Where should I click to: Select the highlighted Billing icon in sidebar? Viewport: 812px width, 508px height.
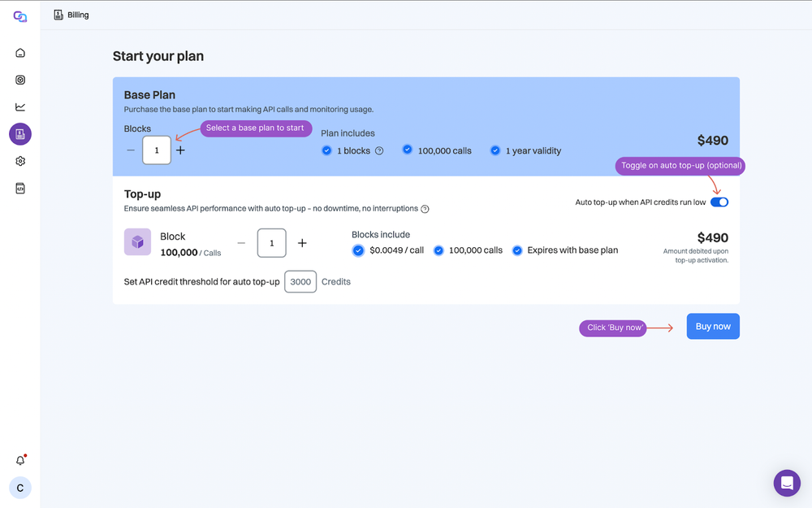pos(19,133)
